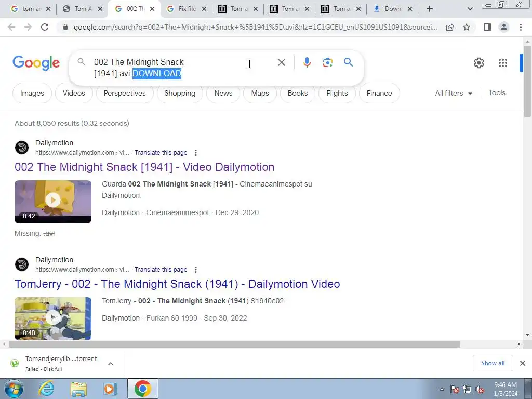Show all downloads

pos(493,363)
